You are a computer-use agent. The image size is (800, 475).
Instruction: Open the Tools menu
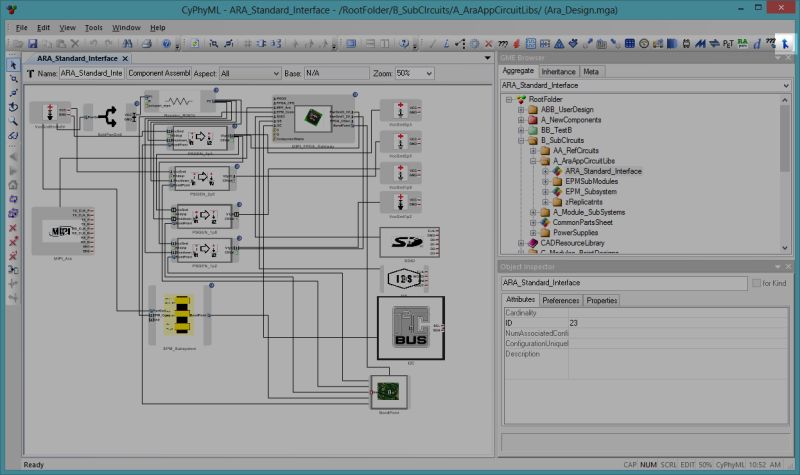pyautogui.click(x=93, y=28)
